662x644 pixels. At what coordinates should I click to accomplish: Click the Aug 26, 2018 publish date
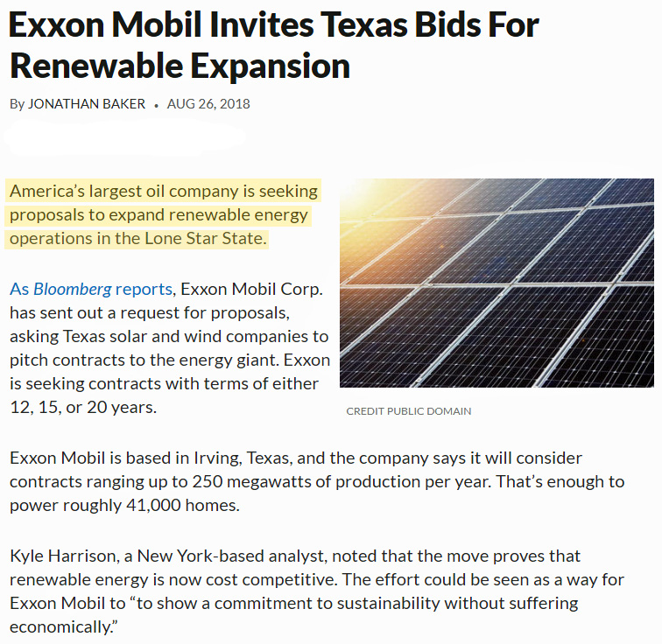coord(208,104)
